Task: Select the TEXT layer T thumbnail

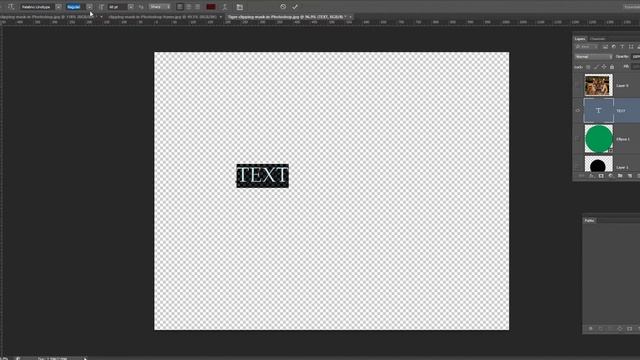Action: pyautogui.click(x=598, y=110)
